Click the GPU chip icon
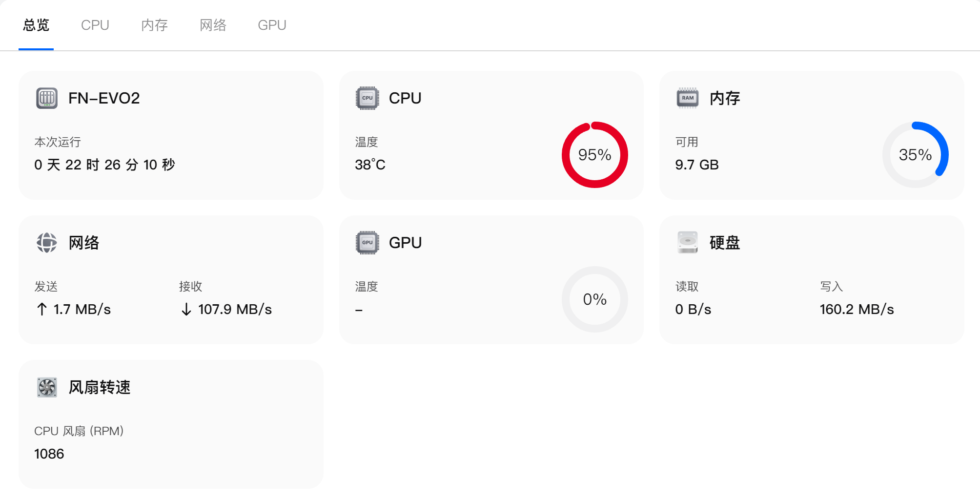The height and width of the screenshot is (503, 980). coord(367,243)
